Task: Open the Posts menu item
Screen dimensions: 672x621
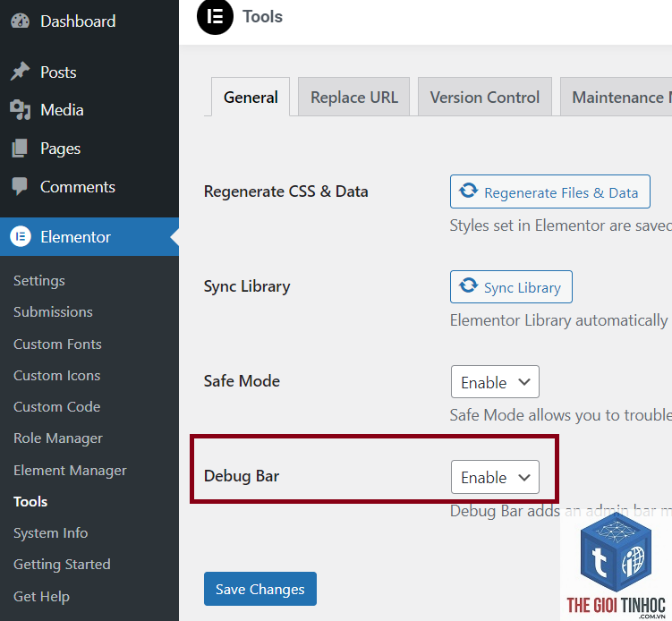Action: pos(89,72)
